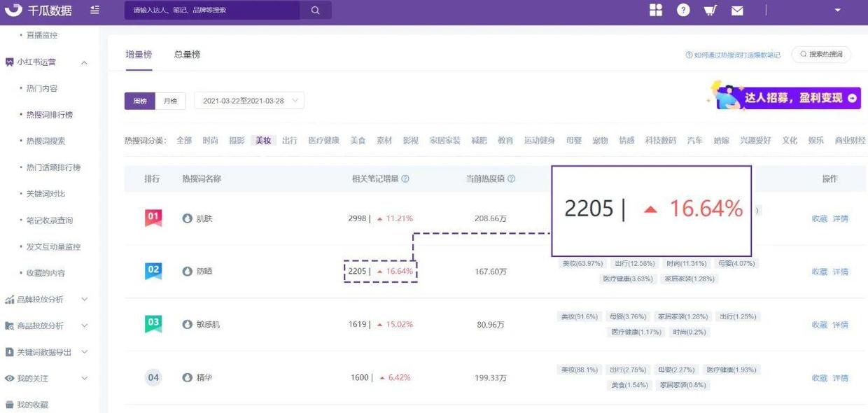Click the help question mark icon
The width and height of the screenshot is (868, 413).
click(683, 10)
